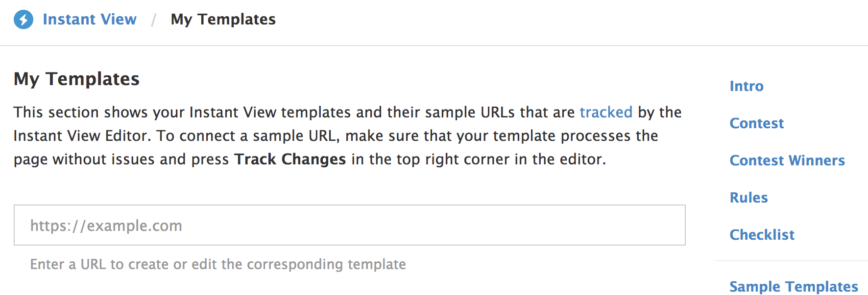Screen dimensions: 868x295
Task: Open Contest Winners in the sidebar
Action: (787, 160)
